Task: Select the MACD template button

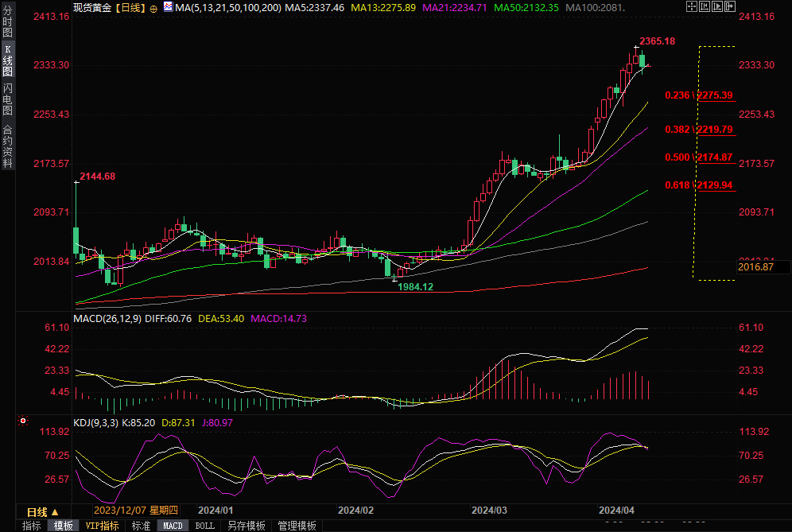Action: click(173, 526)
